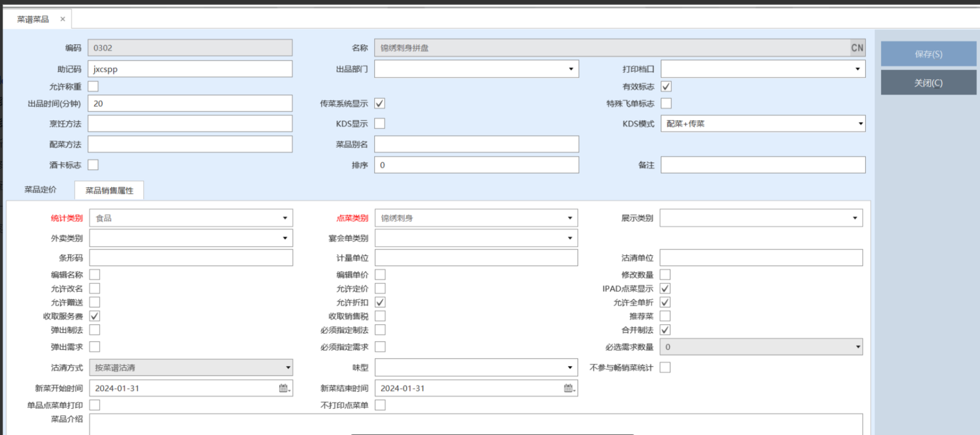Toggle the KDS显示 checkbox
980x435 pixels.
(x=380, y=124)
